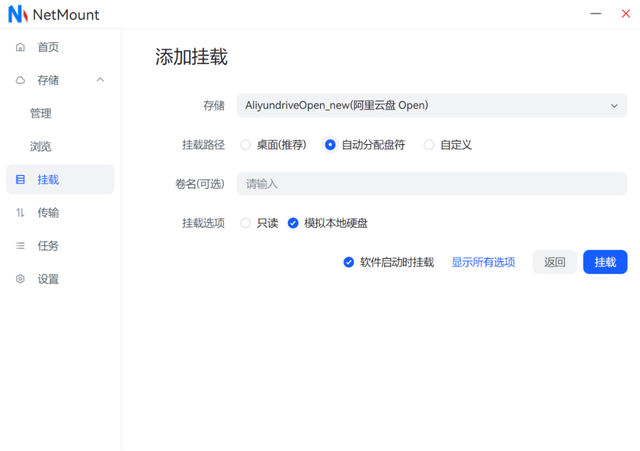Open the home icon labeled 首页

point(20,47)
